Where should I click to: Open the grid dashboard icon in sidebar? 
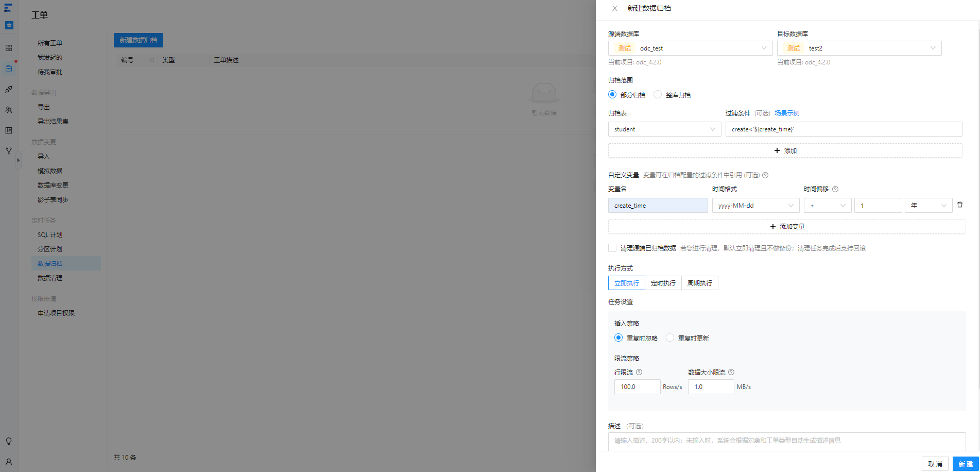click(9, 48)
